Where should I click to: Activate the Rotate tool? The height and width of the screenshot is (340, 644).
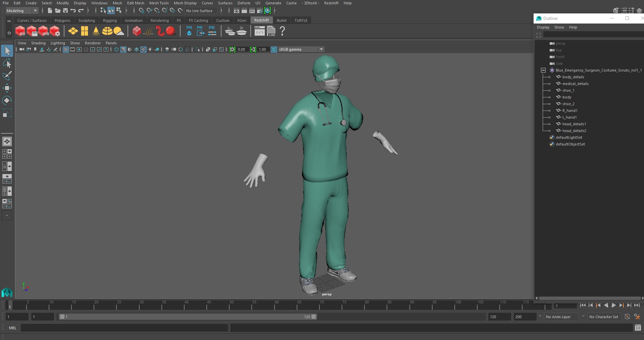point(7,100)
